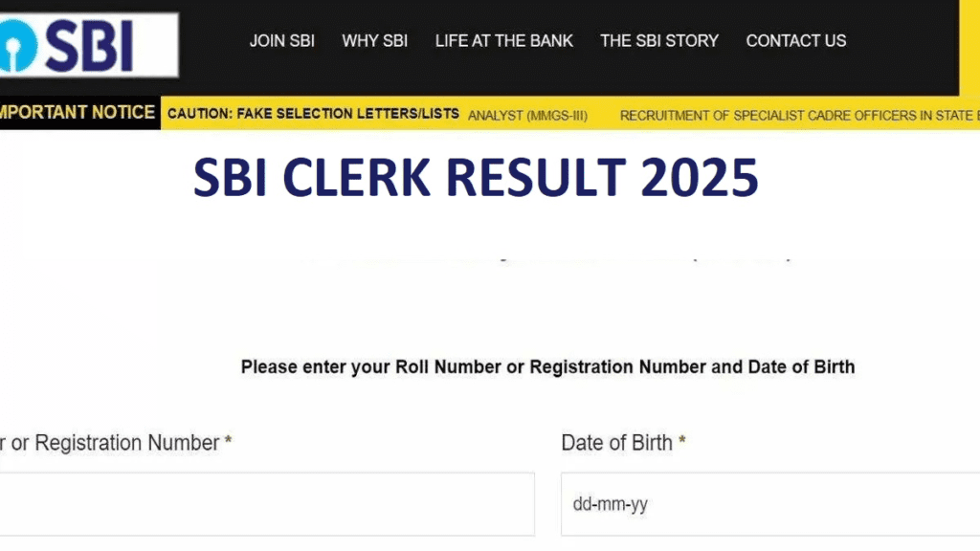Screen dimensions: 980x551
Task: Click the keyhole circle in SBI logo
Action: click(15, 45)
